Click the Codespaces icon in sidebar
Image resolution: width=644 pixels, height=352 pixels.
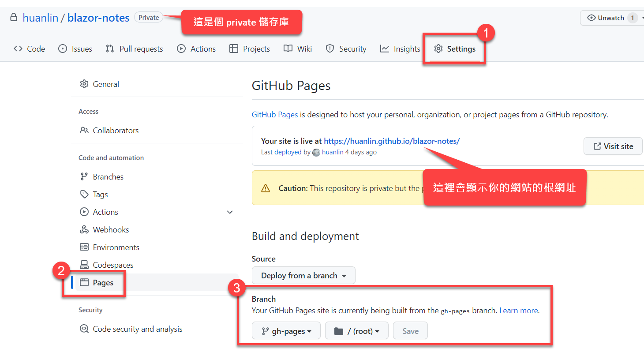click(x=84, y=265)
